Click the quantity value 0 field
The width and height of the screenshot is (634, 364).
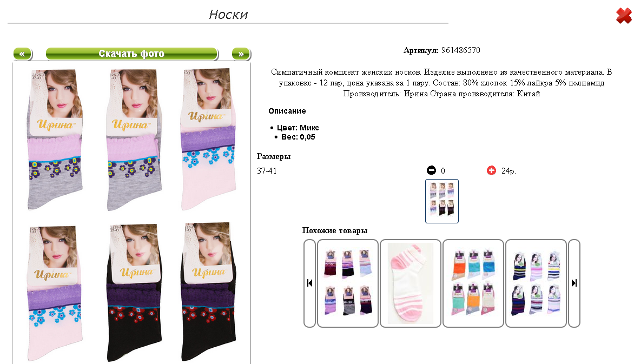tap(443, 171)
